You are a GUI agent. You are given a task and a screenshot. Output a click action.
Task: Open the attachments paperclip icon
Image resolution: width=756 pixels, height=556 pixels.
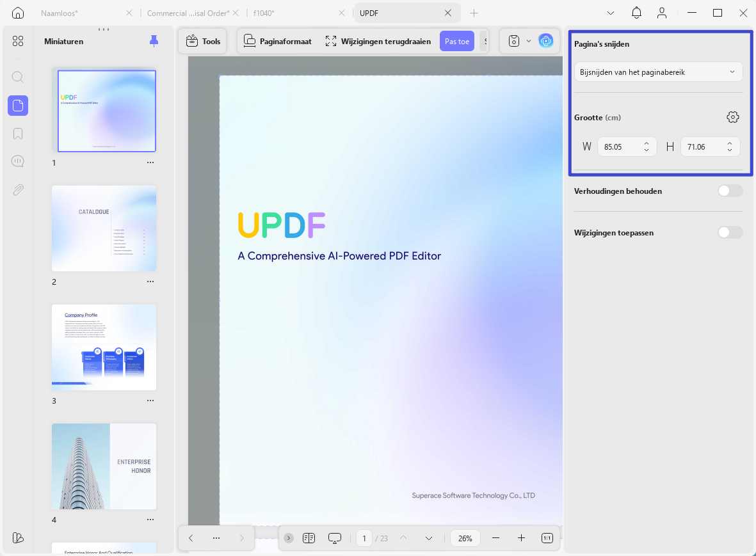(18, 190)
